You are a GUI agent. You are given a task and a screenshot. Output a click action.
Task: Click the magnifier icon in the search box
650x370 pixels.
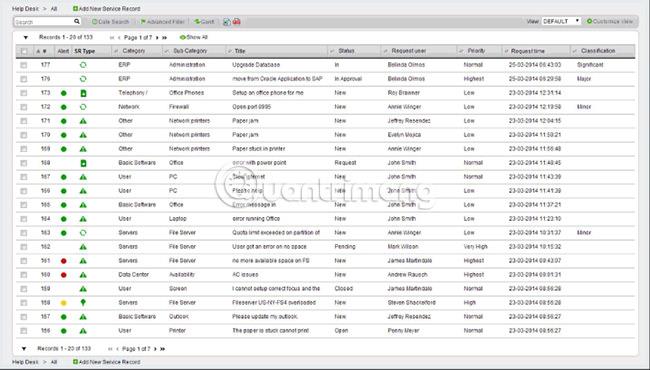pyautogui.click(x=77, y=21)
